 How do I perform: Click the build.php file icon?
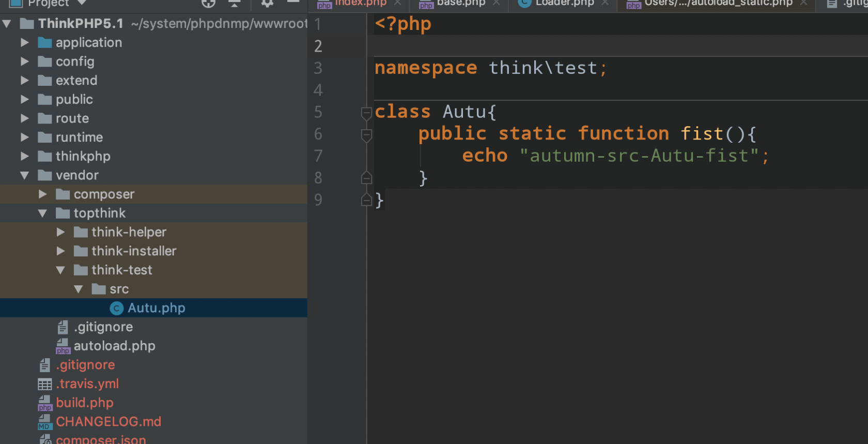[x=45, y=403]
